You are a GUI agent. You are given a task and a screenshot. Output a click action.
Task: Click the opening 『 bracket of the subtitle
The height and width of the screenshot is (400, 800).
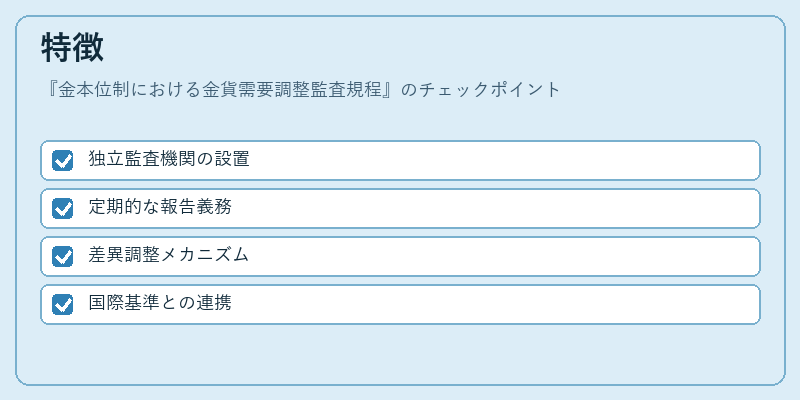tap(50, 90)
